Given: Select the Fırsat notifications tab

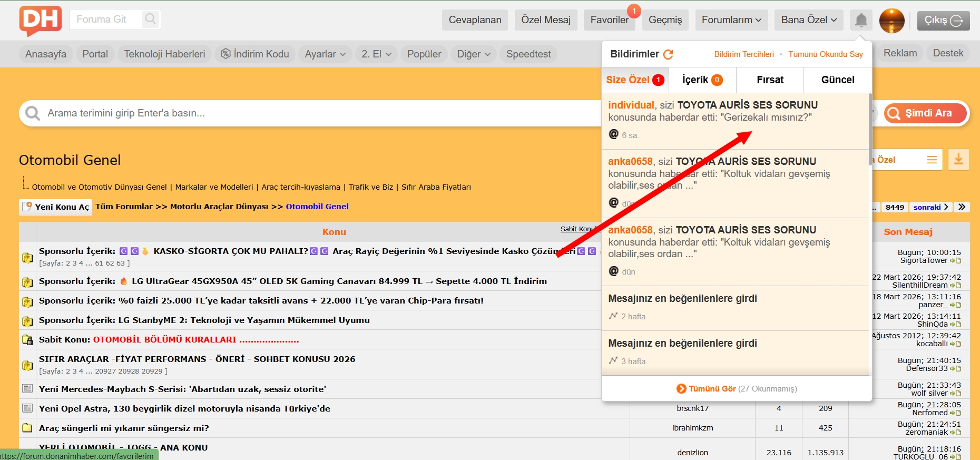Looking at the screenshot, I should click(x=770, y=80).
